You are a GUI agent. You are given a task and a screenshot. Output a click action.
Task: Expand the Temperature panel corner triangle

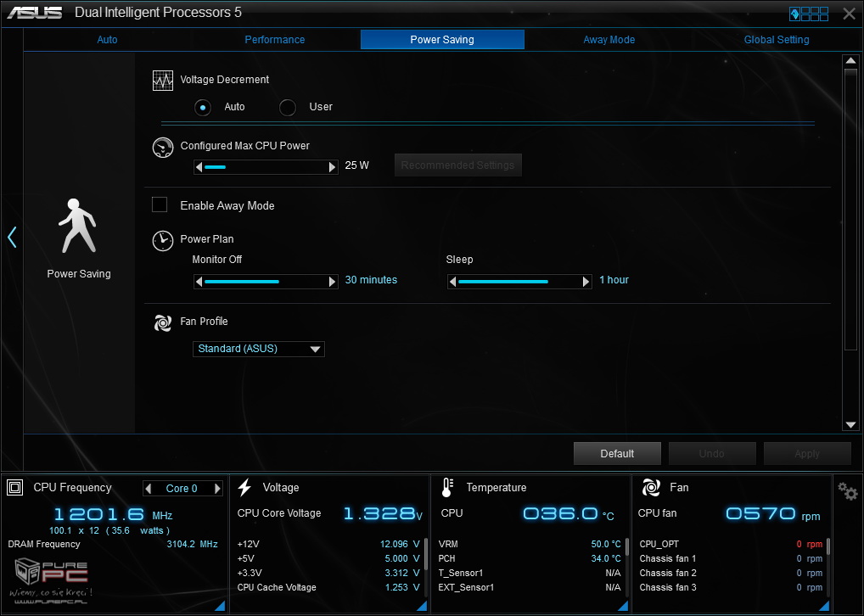[623, 606]
